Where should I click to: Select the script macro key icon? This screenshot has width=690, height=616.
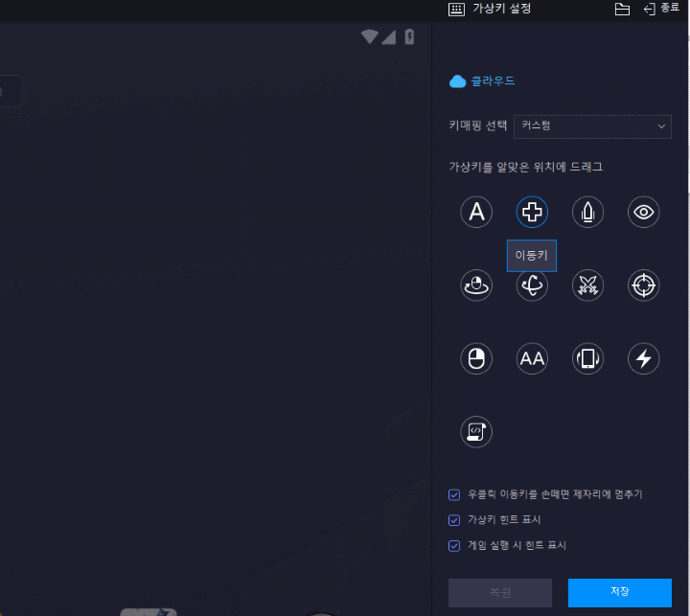[476, 432]
